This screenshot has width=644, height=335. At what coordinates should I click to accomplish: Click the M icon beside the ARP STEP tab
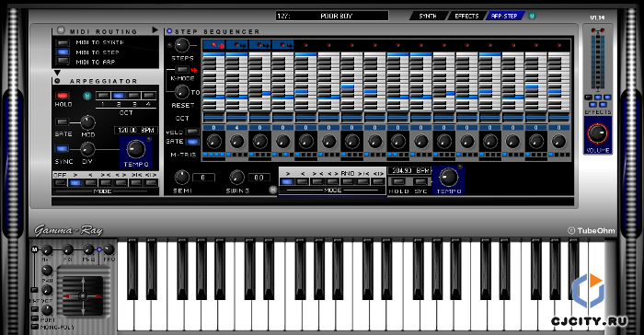pos(532,16)
